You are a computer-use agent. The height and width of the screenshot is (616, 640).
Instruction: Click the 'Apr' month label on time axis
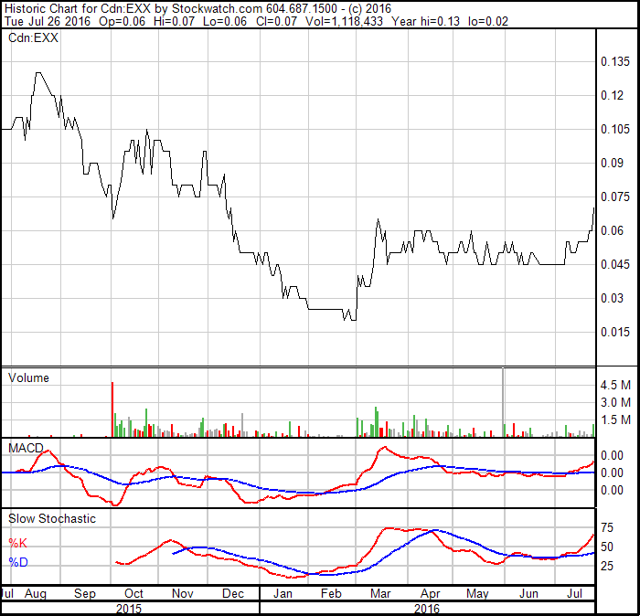[430, 594]
